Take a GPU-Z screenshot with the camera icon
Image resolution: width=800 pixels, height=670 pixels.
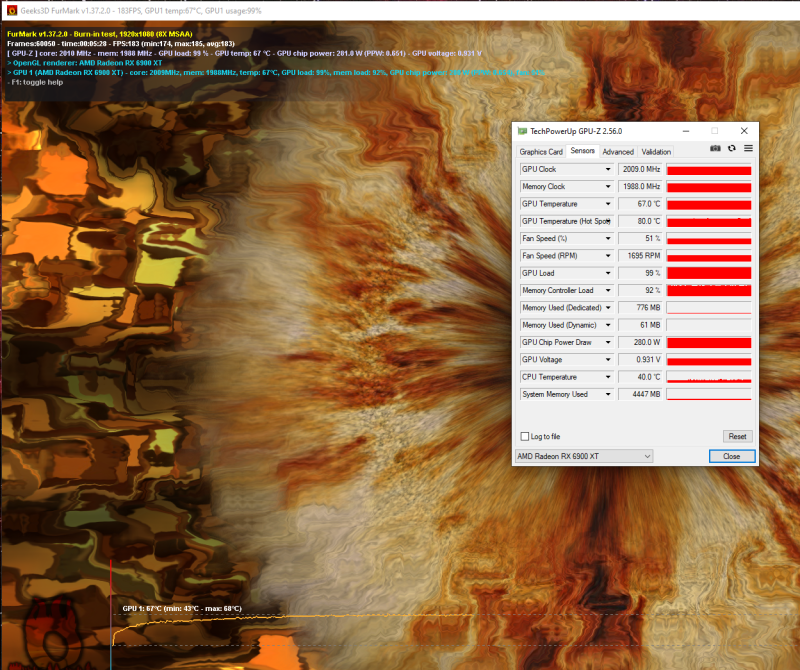(x=715, y=148)
